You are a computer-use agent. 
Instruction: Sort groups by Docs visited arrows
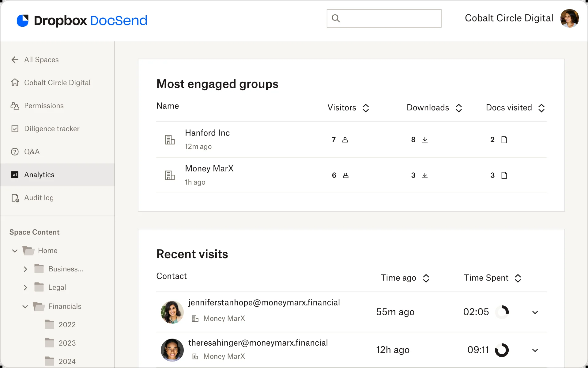[541, 108]
